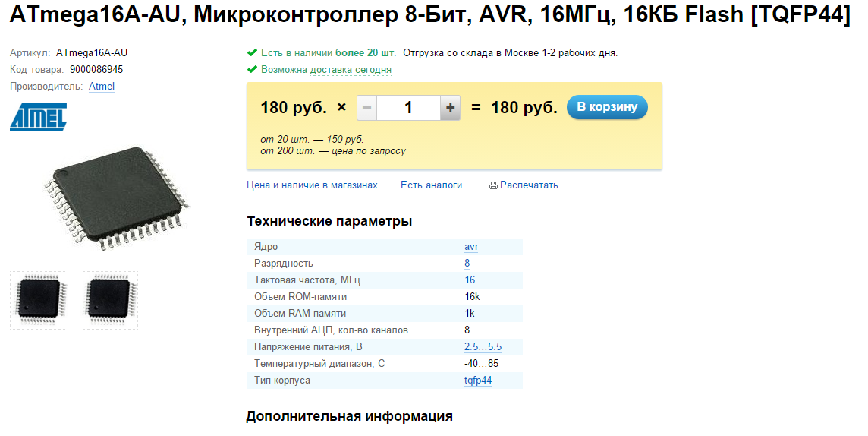Select the first small chip thumbnail

click(39, 300)
